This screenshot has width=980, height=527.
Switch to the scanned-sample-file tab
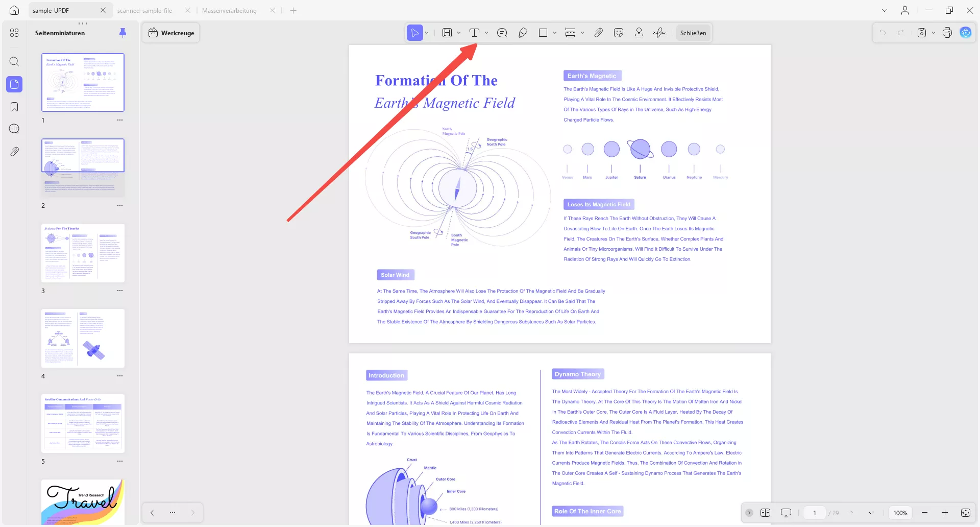click(144, 10)
